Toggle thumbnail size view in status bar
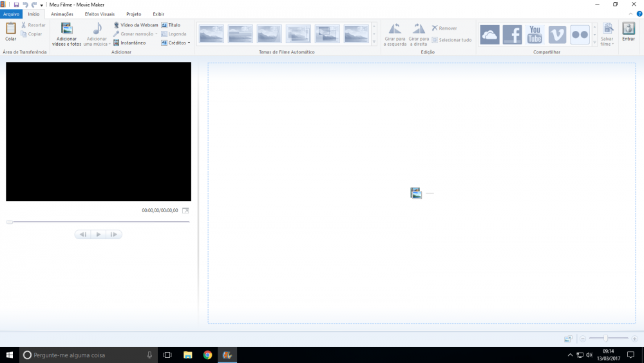This screenshot has width=644, height=363. click(x=567, y=338)
